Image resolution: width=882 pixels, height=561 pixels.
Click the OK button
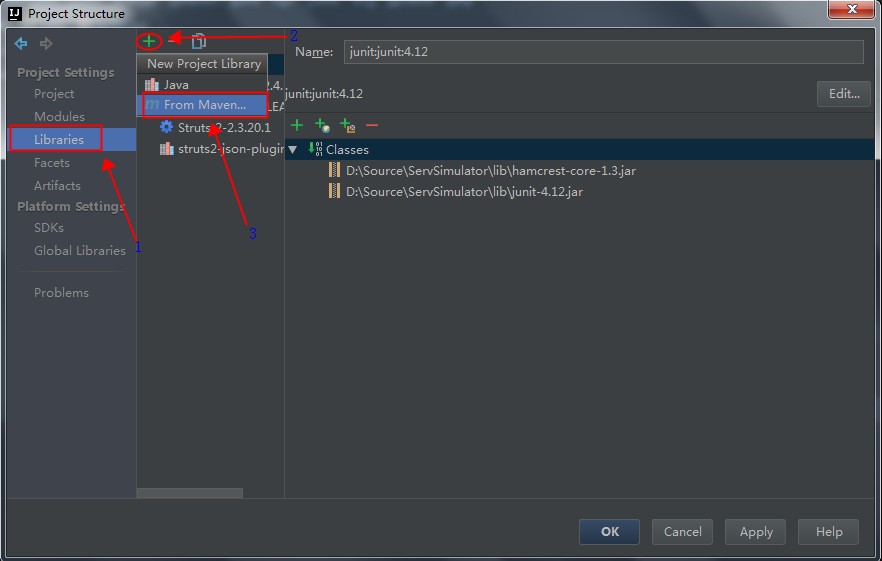[x=609, y=532]
